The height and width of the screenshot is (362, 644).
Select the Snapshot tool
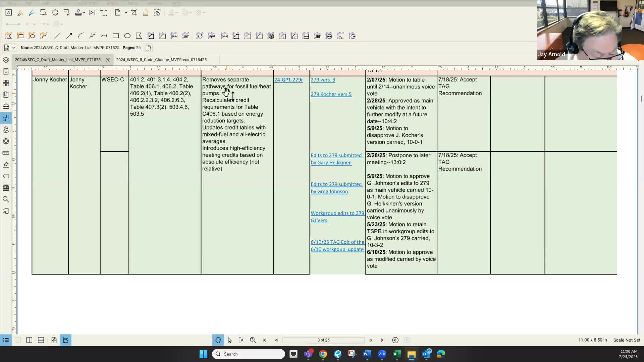click(x=104, y=13)
